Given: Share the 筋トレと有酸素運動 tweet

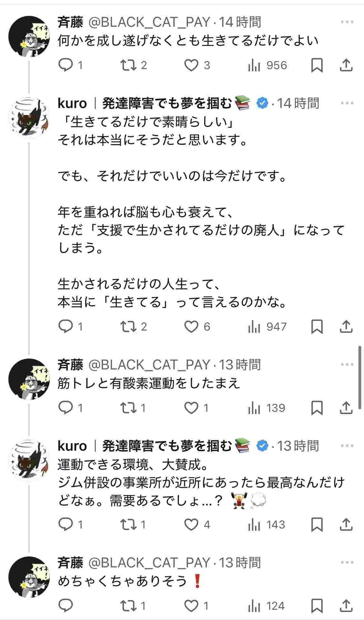Looking at the screenshot, I should coord(346,408).
